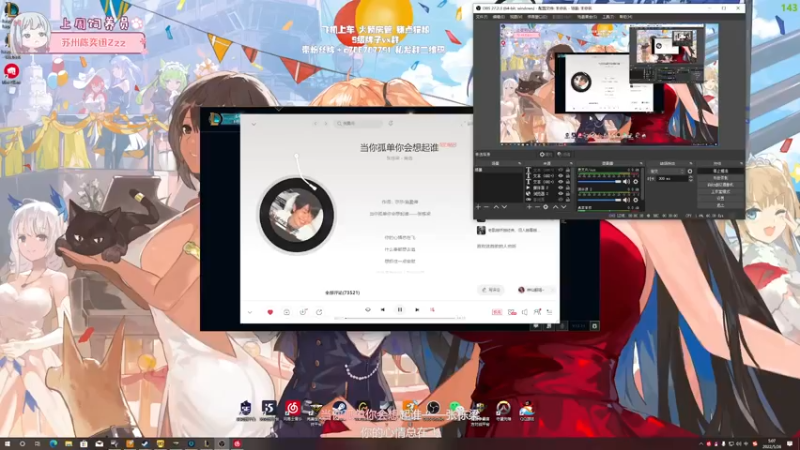This screenshot has width=800, height=450.
Task: Open Task View on the taskbar
Action: 37,444
